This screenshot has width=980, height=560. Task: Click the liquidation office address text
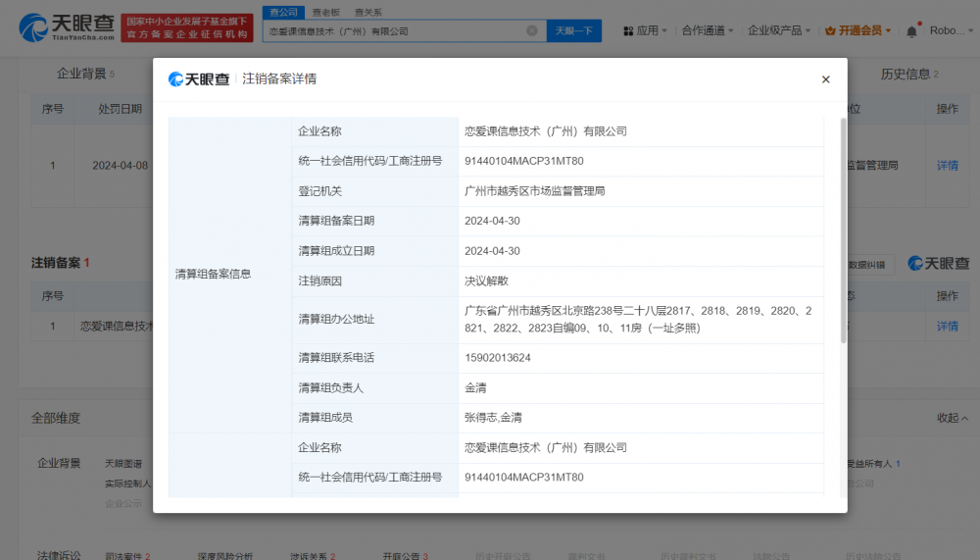(638, 319)
